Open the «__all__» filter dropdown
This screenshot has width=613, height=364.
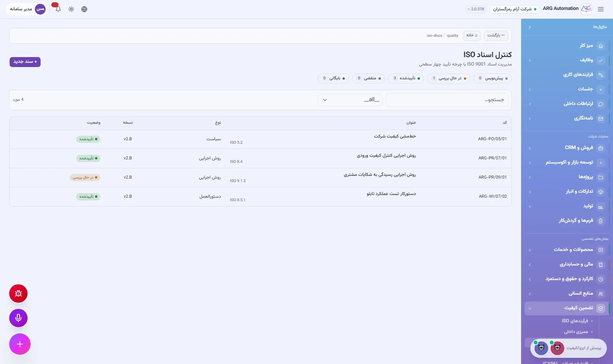coord(350,100)
